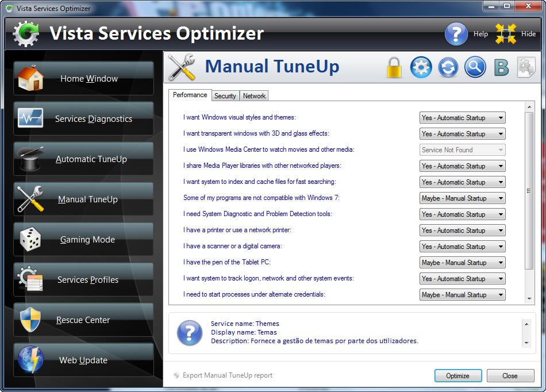Viewport: 546px width, 392px height.
Task: Open the Web Update section
Action: pos(83,360)
